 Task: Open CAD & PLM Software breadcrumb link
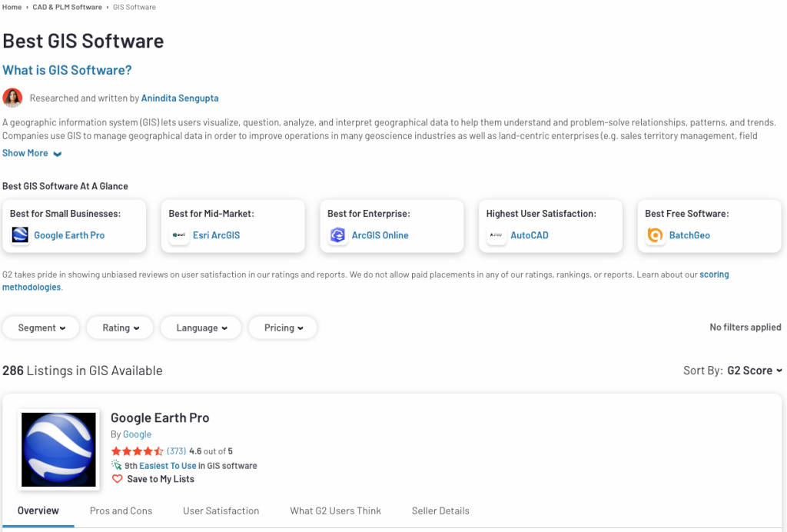(x=68, y=7)
